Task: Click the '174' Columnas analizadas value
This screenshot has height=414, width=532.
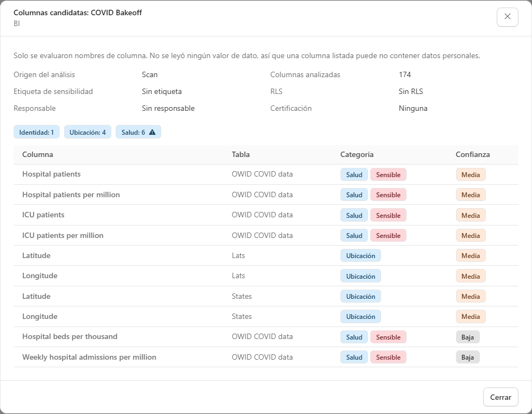Action: [405, 75]
